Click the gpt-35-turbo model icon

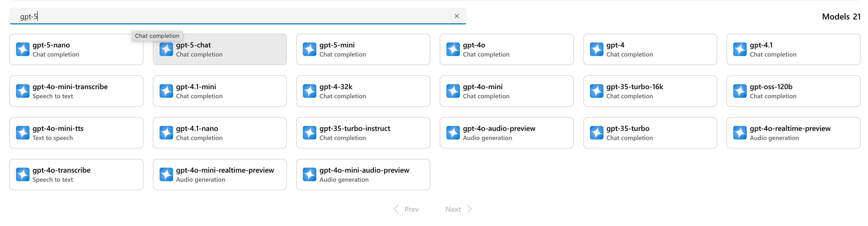[x=596, y=133]
